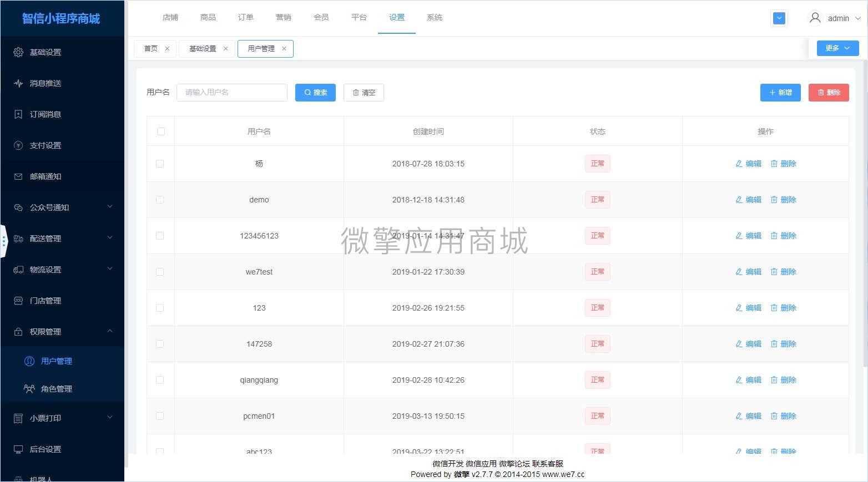868x482 pixels.
Task: Check the box for user 123
Action: click(x=160, y=308)
